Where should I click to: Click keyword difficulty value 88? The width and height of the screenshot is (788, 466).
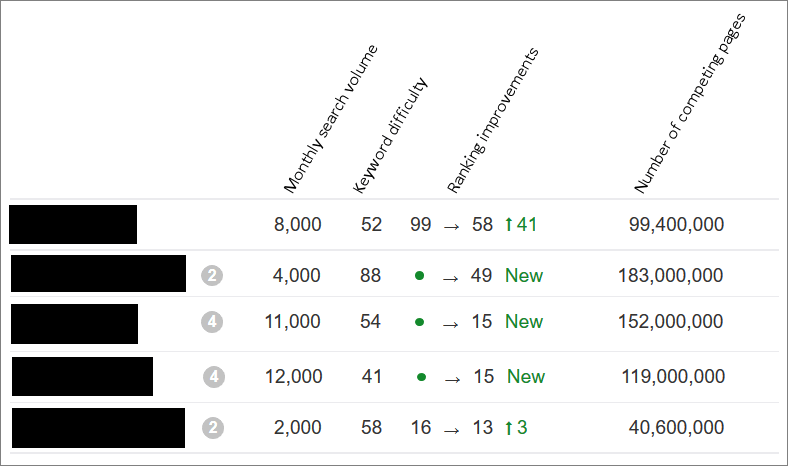click(x=370, y=275)
